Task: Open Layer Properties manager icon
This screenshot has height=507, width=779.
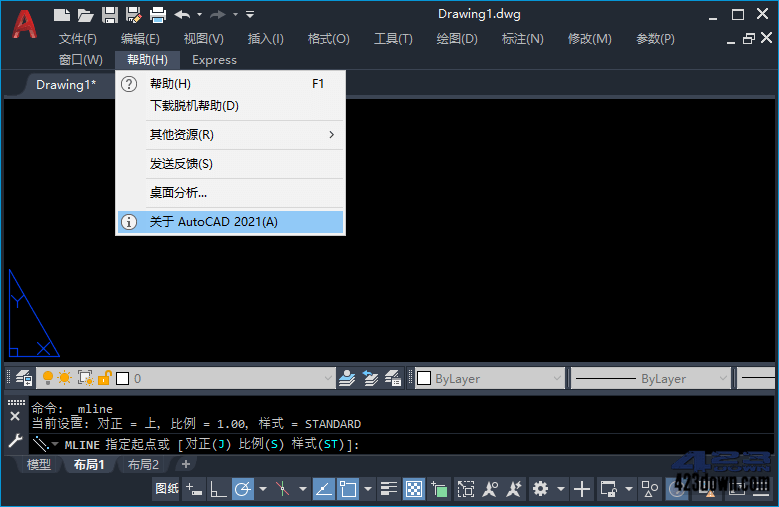Action: click(x=24, y=378)
